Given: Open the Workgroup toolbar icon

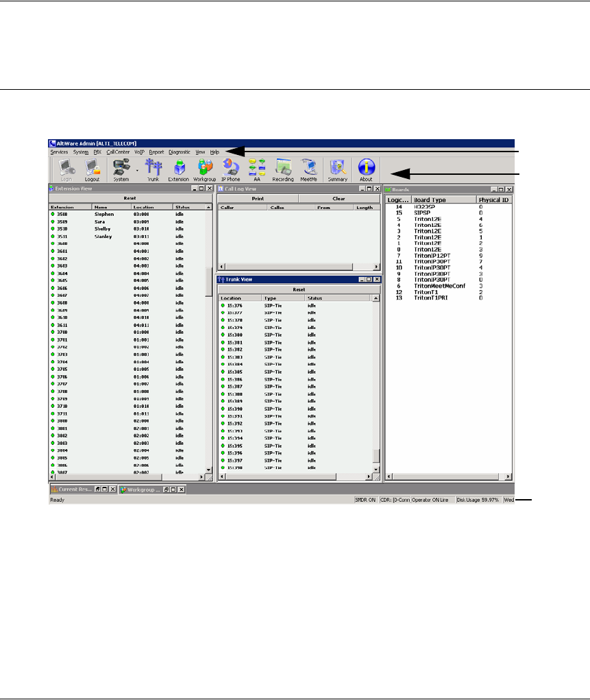Looking at the screenshot, I should pos(204,171).
